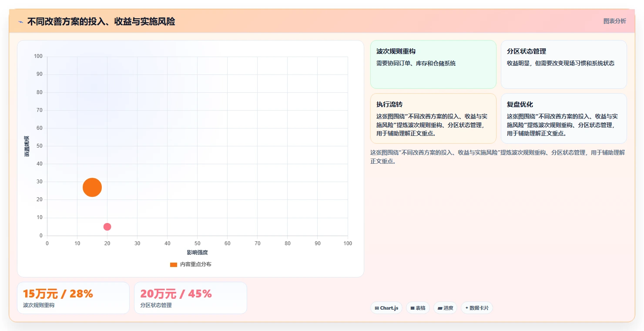Viewport: 644px width, 331px height.
Task: Select the Chart.js tag chip
Action: tap(386, 308)
